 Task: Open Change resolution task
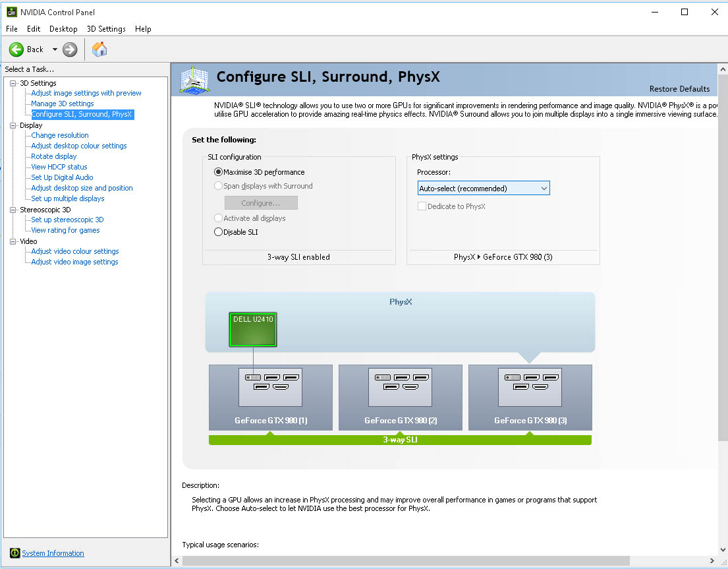tap(60, 135)
